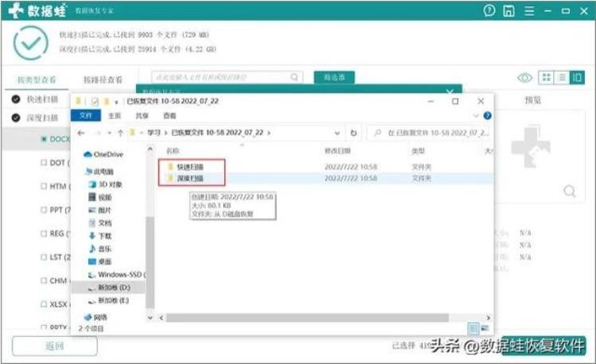Open the 查看 ribbon tab
Screen dimensions: 596x364
click(169, 115)
